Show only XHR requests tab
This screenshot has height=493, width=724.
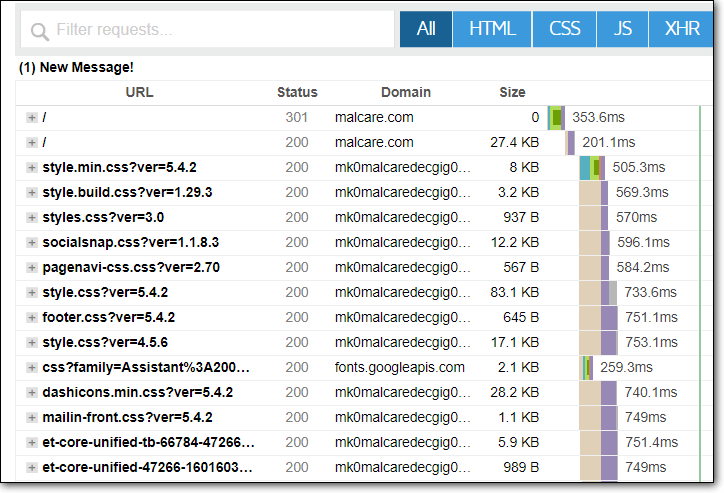[x=681, y=29]
